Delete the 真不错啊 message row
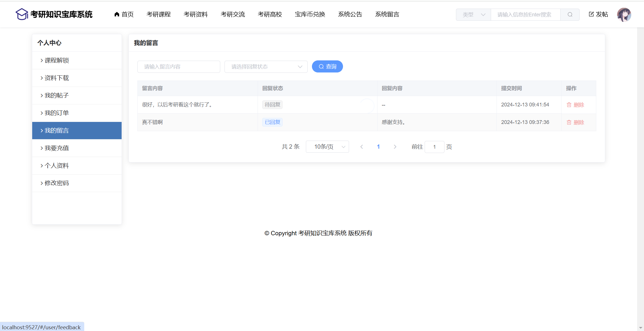This screenshot has height=331, width=644. pyautogui.click(x=575, y=123)
